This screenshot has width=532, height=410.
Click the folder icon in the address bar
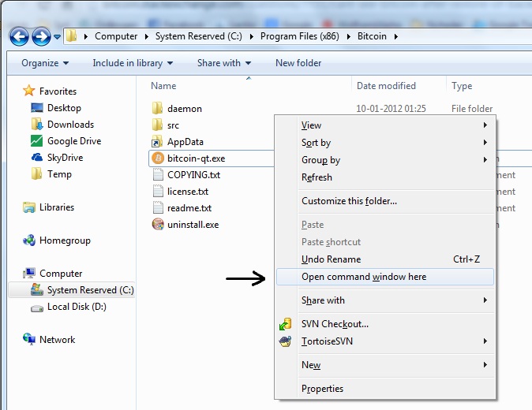tap(71, 36)
